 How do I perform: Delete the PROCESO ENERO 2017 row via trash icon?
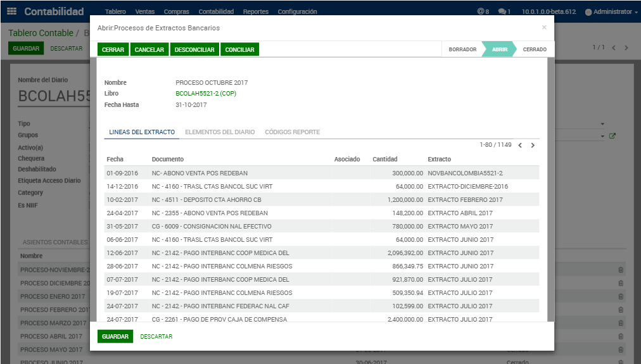pos(621,296)
